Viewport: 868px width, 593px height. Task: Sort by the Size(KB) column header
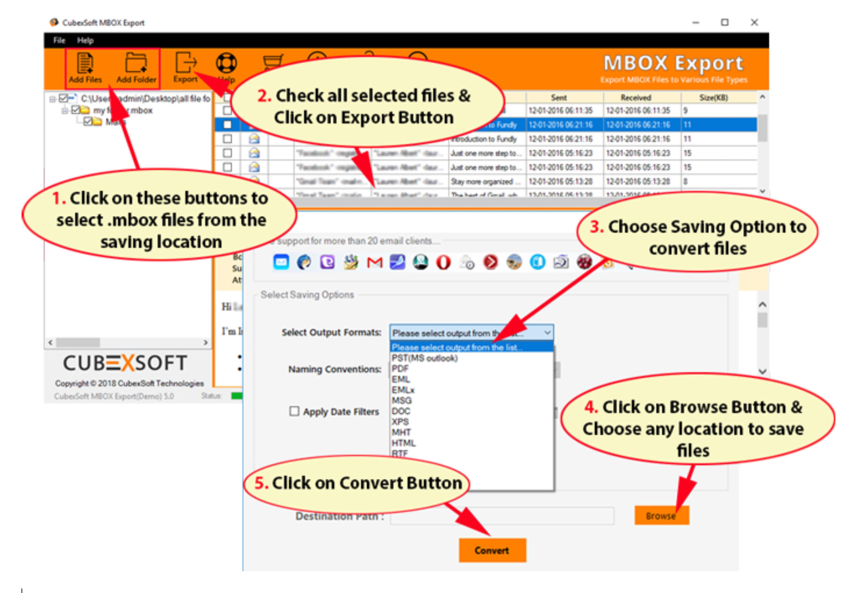tap(719, 98)
